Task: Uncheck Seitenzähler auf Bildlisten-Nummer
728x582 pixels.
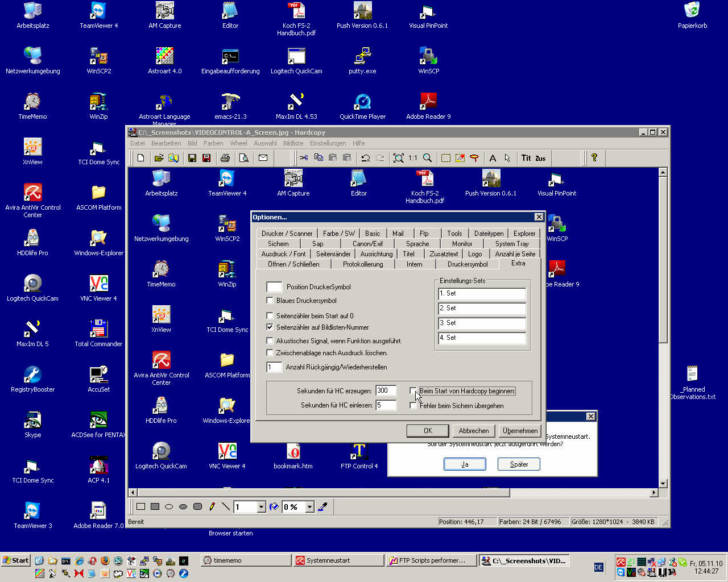Action: [x=270, y=327]
